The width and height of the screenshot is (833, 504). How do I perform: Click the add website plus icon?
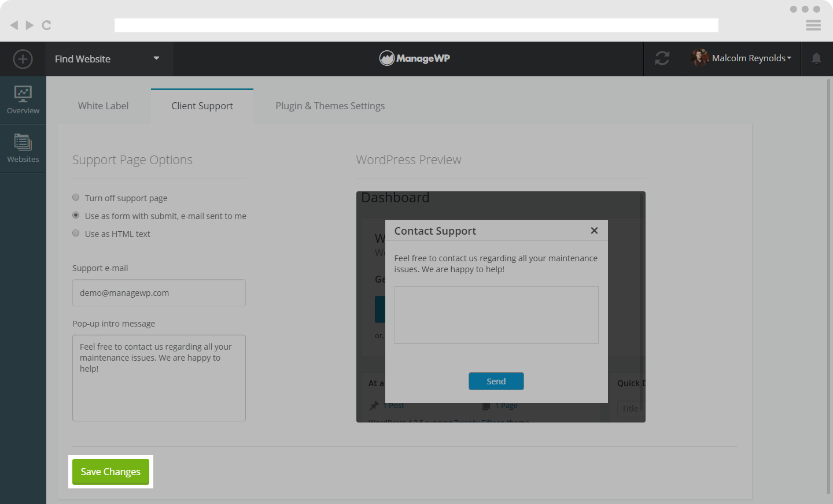pyautogui.click(x=23, y=59)
